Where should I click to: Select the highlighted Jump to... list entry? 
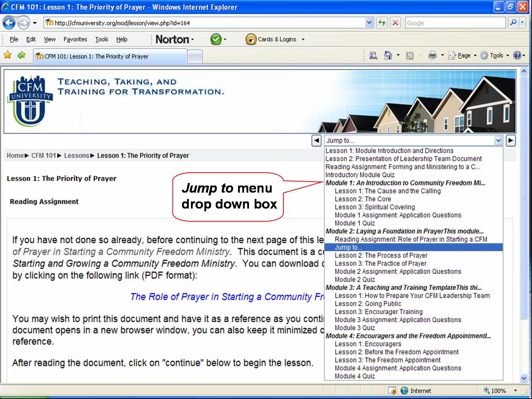click(413, 247)
